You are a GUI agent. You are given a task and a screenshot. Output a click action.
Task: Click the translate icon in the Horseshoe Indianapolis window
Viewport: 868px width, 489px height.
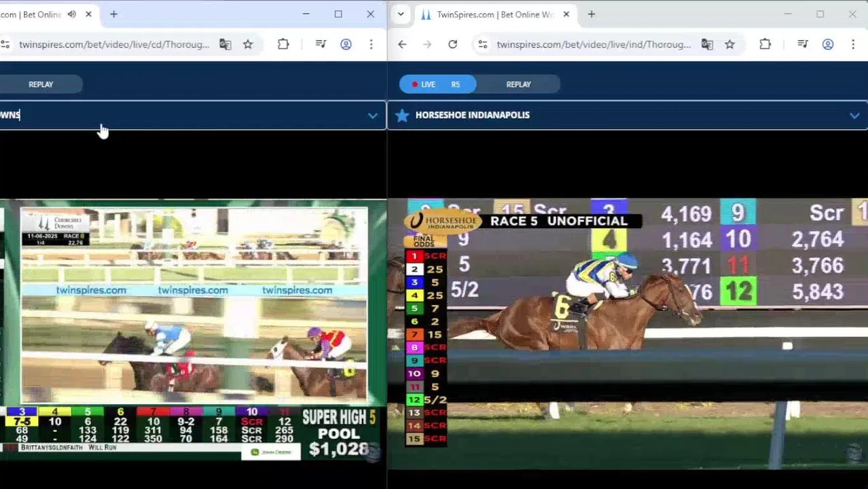[707, 44]
